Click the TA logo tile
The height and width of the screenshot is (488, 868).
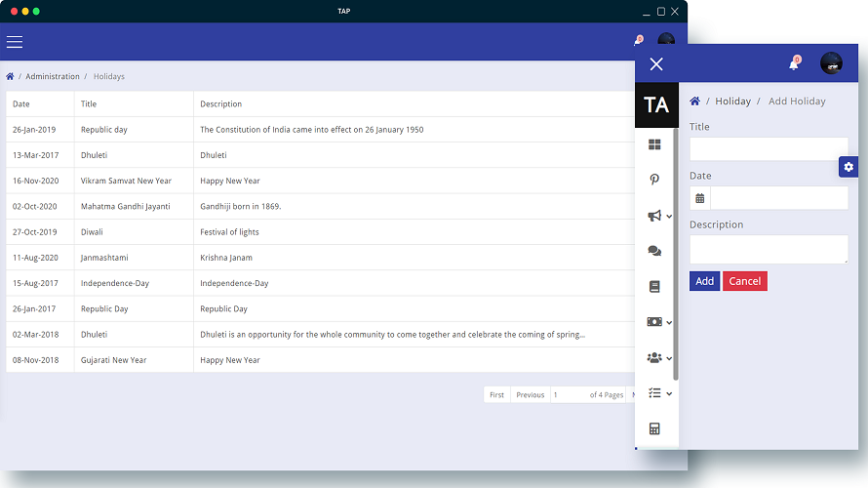[656, 105]
